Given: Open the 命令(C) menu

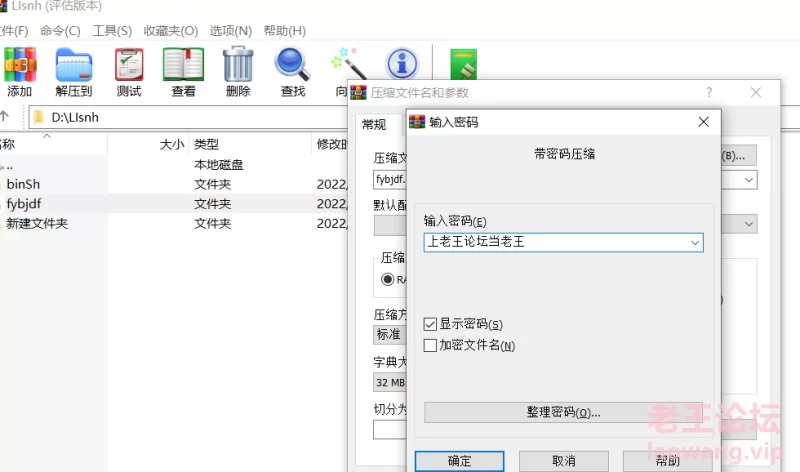Looking at the screenshot, I should 60,30.
